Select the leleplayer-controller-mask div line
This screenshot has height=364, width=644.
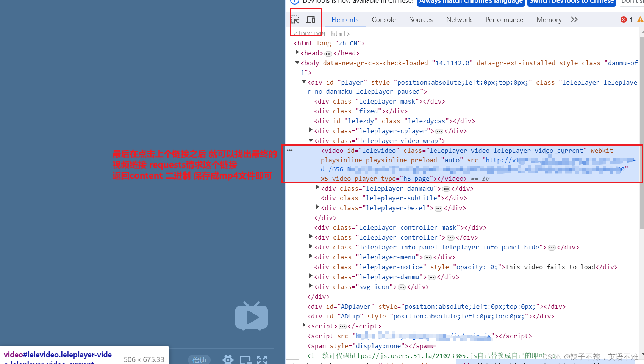pyautogui.click(x=400, y=227)
